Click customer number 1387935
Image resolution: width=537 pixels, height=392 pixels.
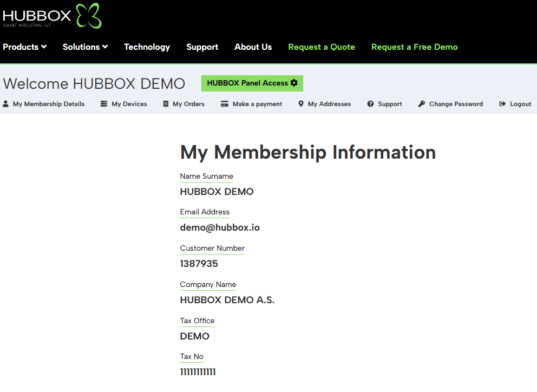point(199,264)
